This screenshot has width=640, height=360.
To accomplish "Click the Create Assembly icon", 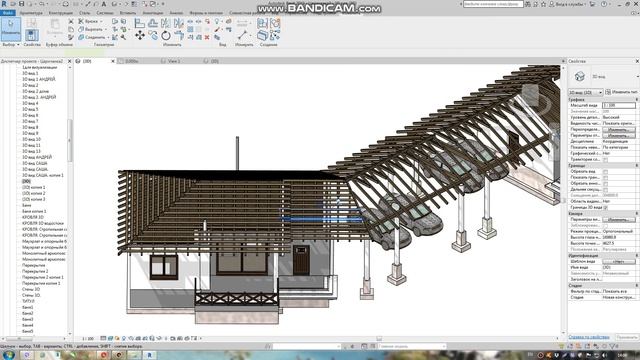I will [x=262, y=23].
